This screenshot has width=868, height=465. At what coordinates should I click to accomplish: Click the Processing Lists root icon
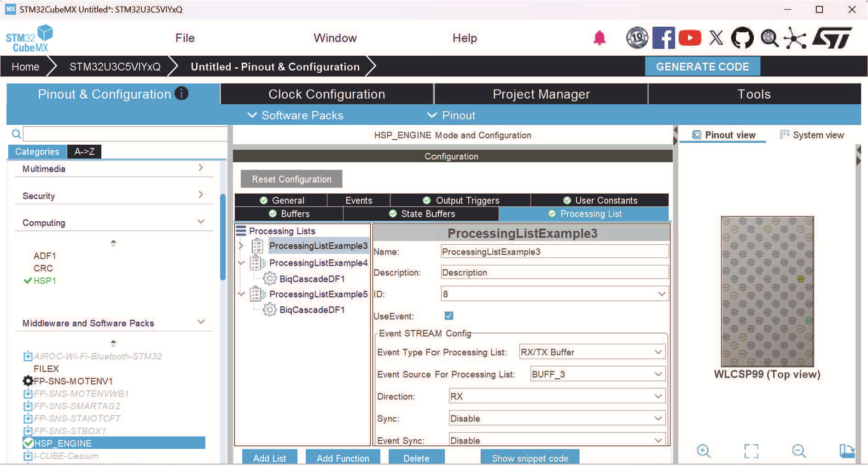241,230
